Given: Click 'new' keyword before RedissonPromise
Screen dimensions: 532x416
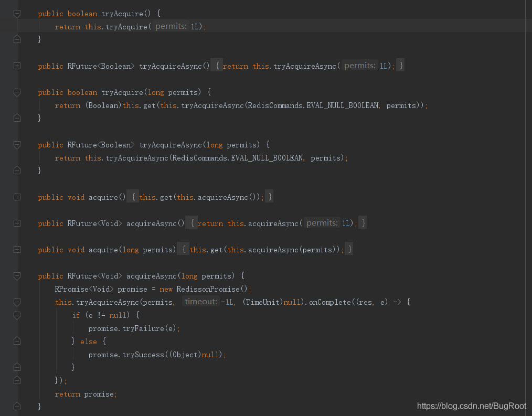Looking at the screenshot, I should [x=166, y=290].
